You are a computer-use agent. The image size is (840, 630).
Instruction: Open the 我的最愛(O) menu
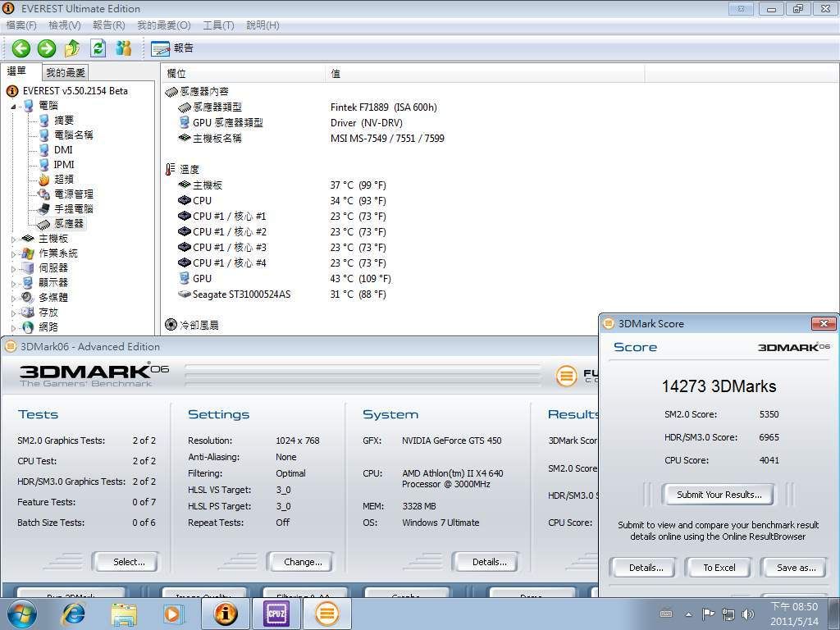(x=164, y=25)
